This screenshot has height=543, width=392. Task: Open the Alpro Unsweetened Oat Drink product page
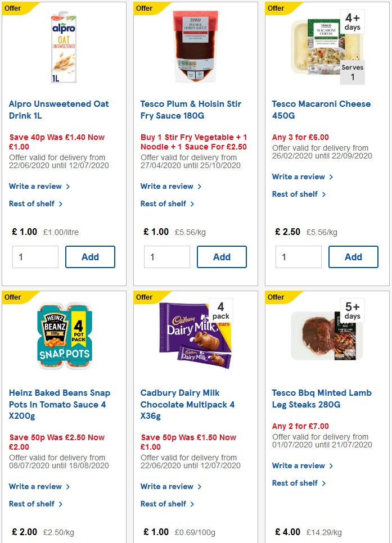[x=58, y=110]
